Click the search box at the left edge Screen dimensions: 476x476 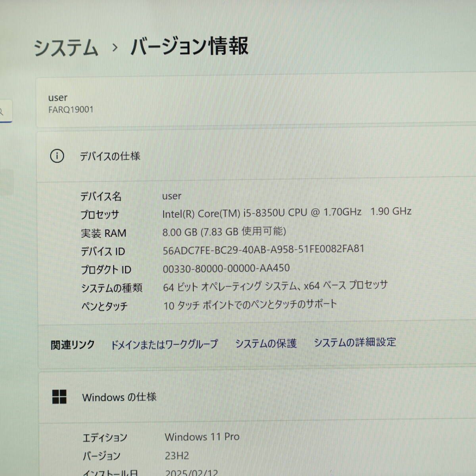pos(6,111)
